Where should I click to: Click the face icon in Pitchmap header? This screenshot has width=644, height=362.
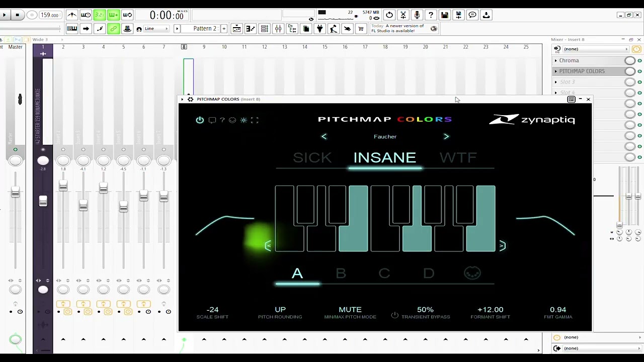click(x=232, y=120)
